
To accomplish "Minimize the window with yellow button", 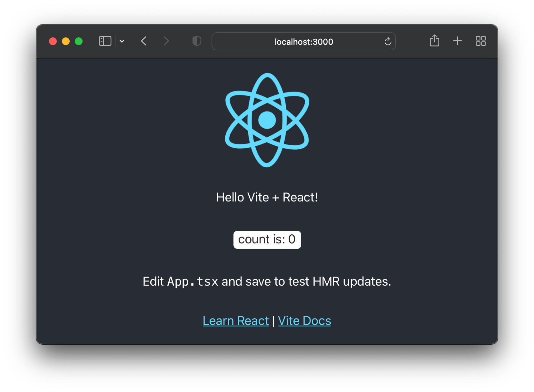I will click(66, 41).
